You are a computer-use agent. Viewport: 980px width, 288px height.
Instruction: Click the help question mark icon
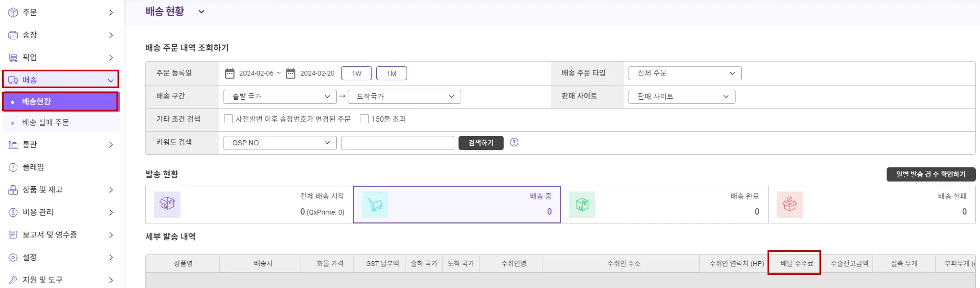pyautogui.click(x=514, y=142)
